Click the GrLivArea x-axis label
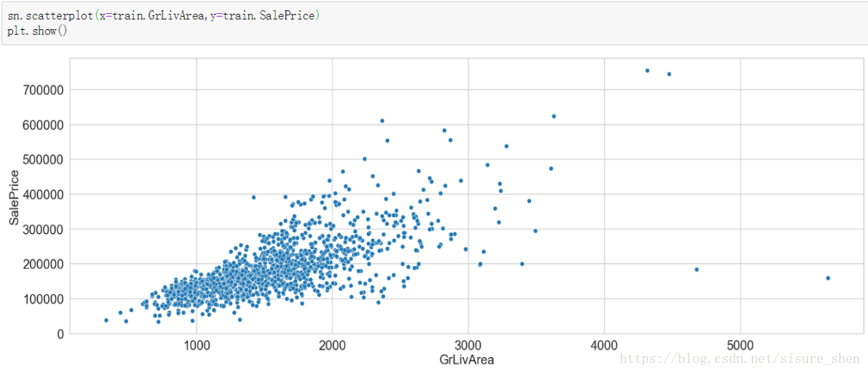 tap(467, 360)
